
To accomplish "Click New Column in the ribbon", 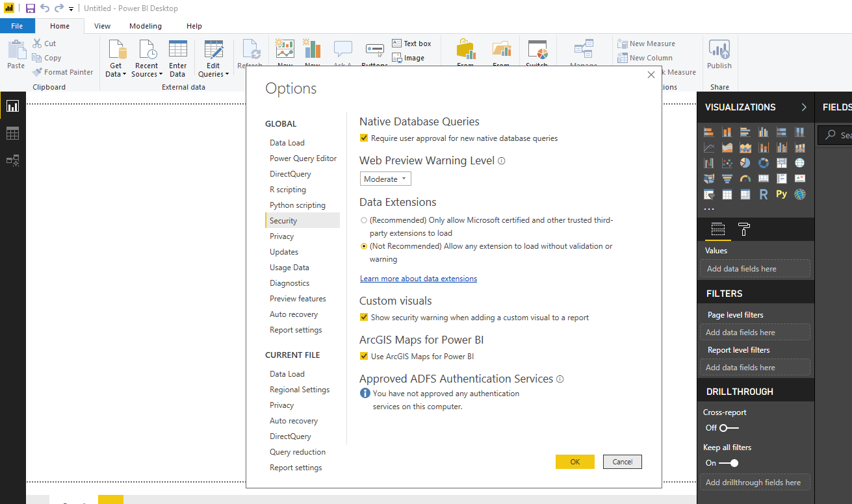I will point(645,58).
